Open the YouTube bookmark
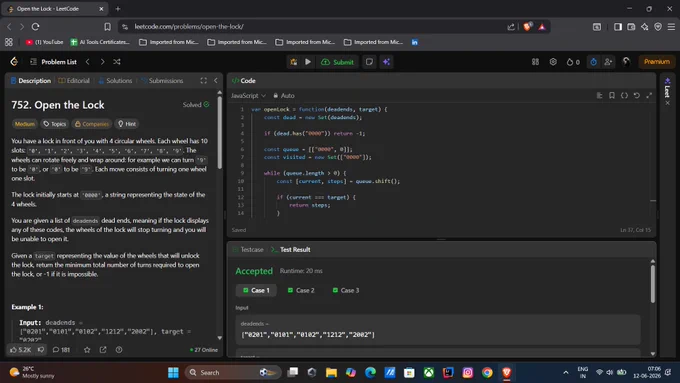The image size is (680, 383). click(44, 42)
